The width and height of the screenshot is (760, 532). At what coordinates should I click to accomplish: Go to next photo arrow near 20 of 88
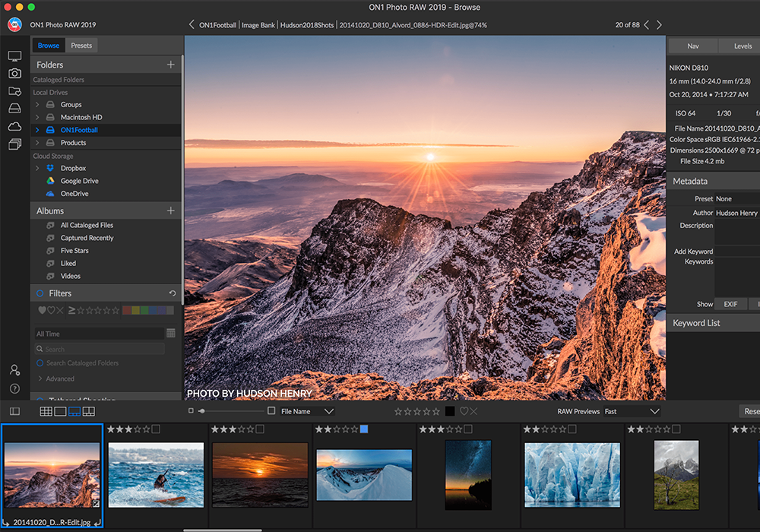(659, 25)
